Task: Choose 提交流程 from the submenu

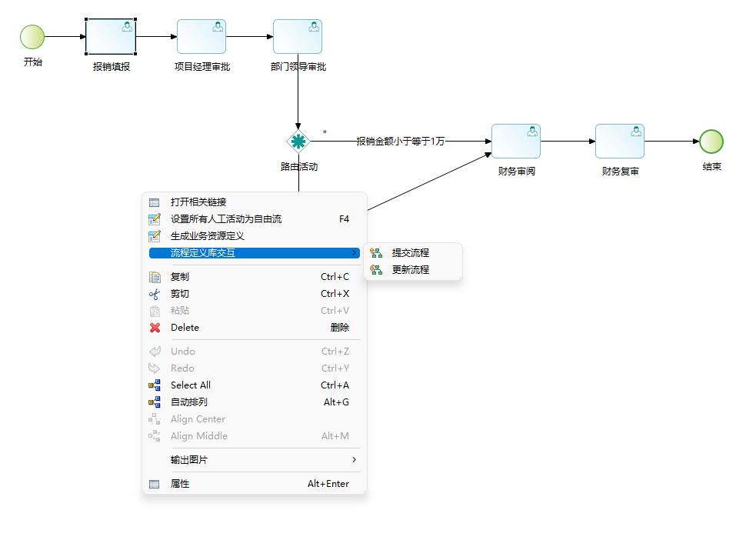Action: (411, 253)
